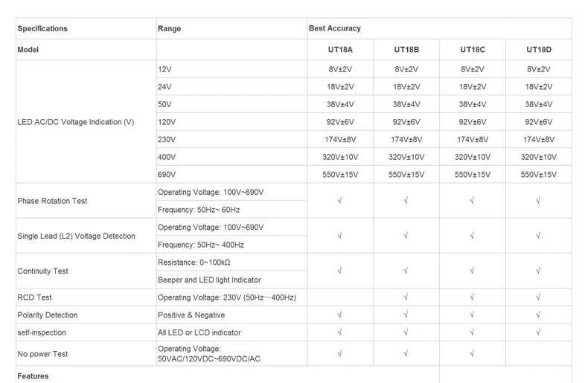Click Continuity Test checkmark under UT18D
Viewport: 588px width, 383px height.
click(538, 271)
